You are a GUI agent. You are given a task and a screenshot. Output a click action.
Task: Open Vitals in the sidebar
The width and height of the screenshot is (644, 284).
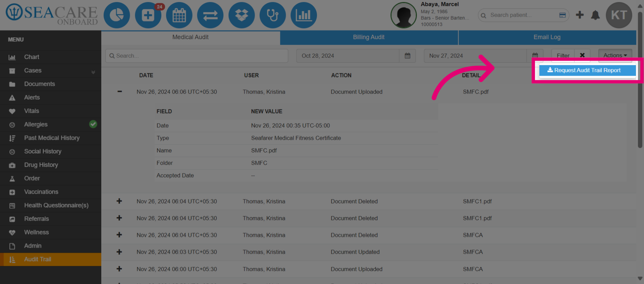coord(51,111)
